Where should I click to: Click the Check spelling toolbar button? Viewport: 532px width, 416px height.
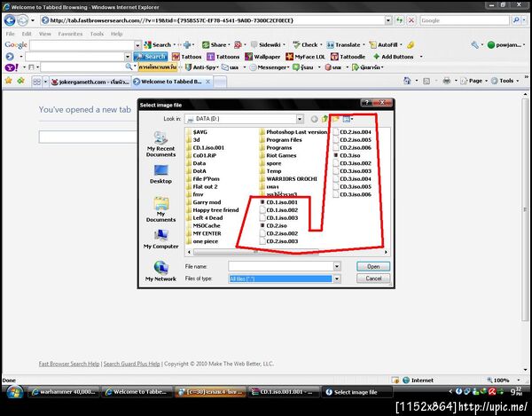(x=307, y=44)
